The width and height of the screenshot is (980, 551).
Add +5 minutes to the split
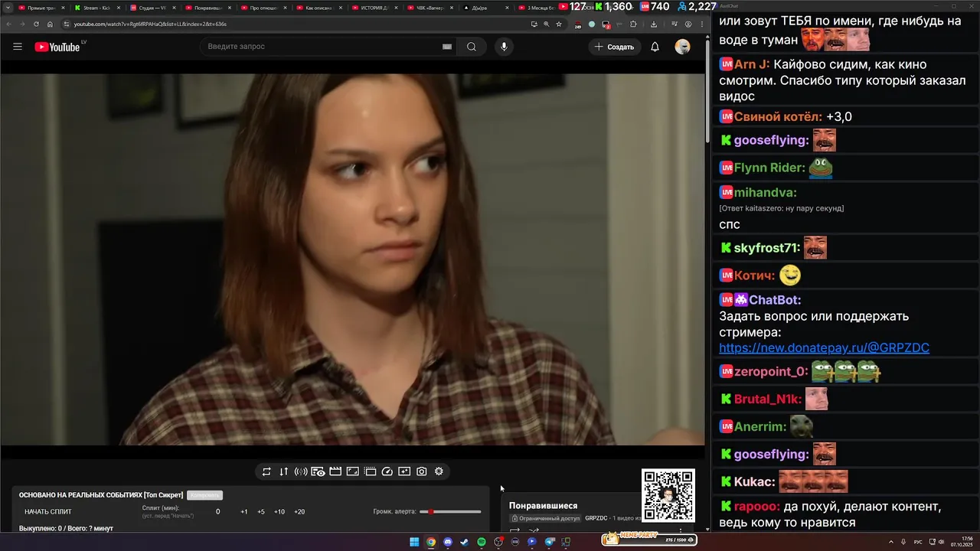[x=261, y=512]
